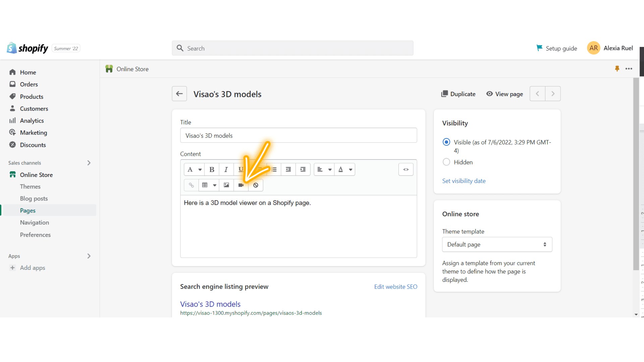Click the AR user avatar
This screenshot has height=362, width=644.
593,48
